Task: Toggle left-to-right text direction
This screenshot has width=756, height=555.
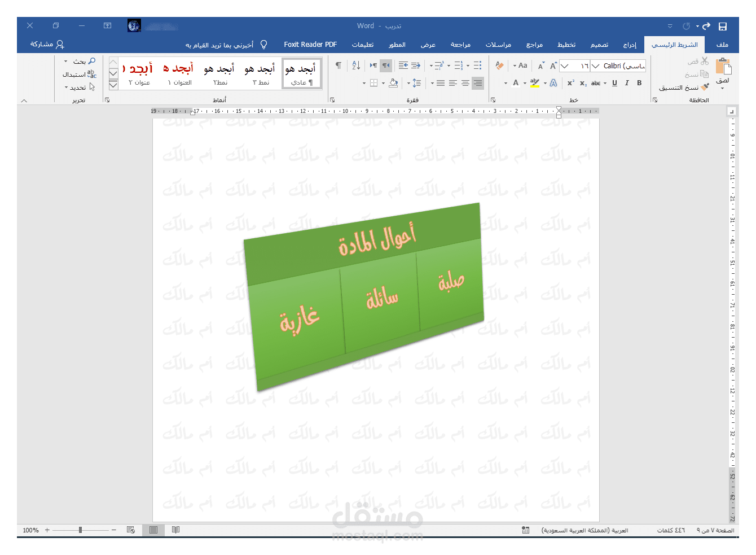Action: [x=373, y=65]
